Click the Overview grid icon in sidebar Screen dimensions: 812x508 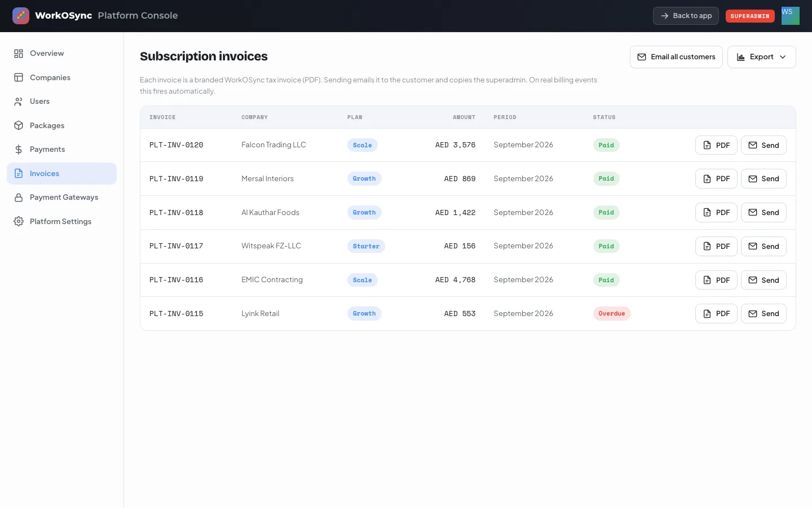(x=19, y=54)
